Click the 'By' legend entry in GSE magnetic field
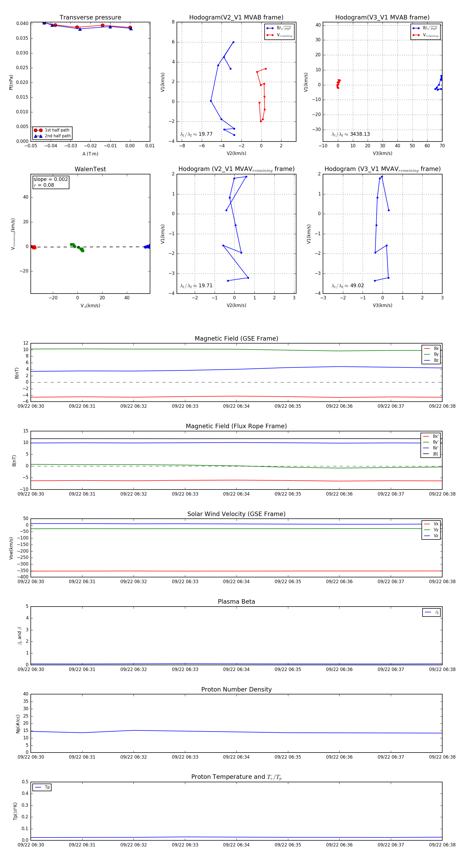Viewport: 473px width, 868px height. [x=431, y=354]
